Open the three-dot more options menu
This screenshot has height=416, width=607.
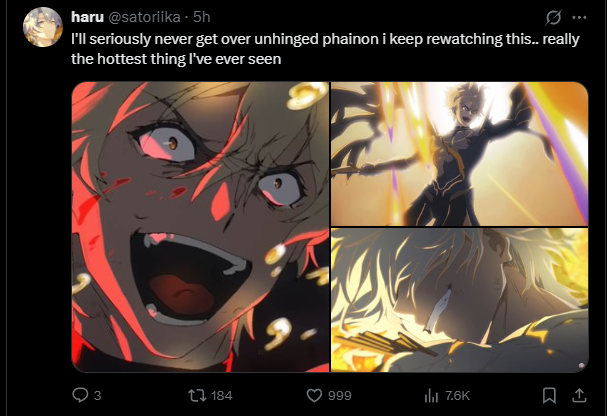coord(579,17)
